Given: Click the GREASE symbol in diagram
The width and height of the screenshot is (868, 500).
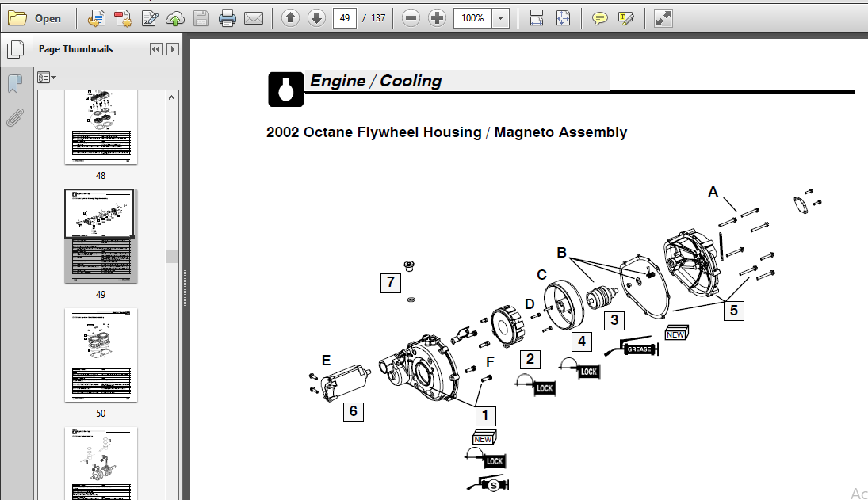Looking at the screenshot, I should 633,347.
